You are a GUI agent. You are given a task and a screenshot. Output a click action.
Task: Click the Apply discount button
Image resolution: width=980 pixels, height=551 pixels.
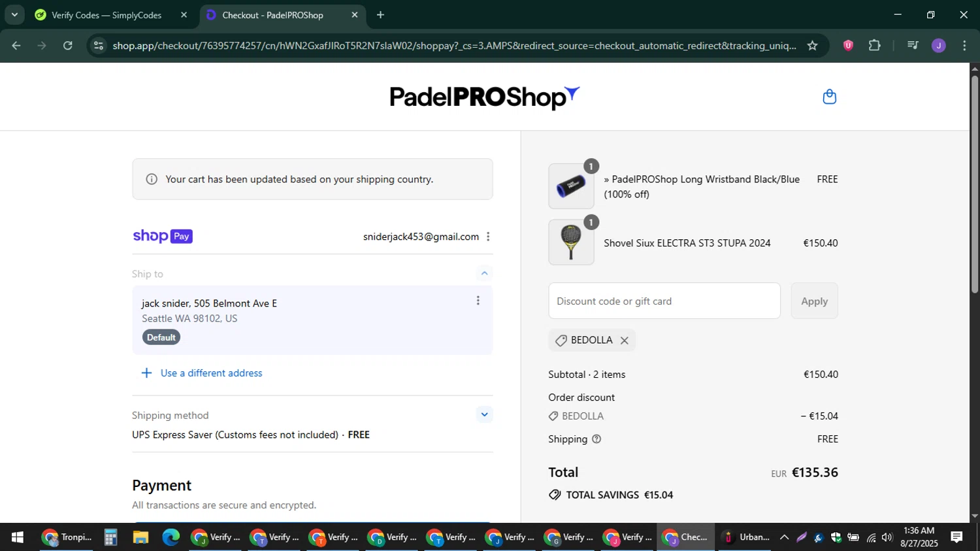pyautogui.click(x=814, y=301)
